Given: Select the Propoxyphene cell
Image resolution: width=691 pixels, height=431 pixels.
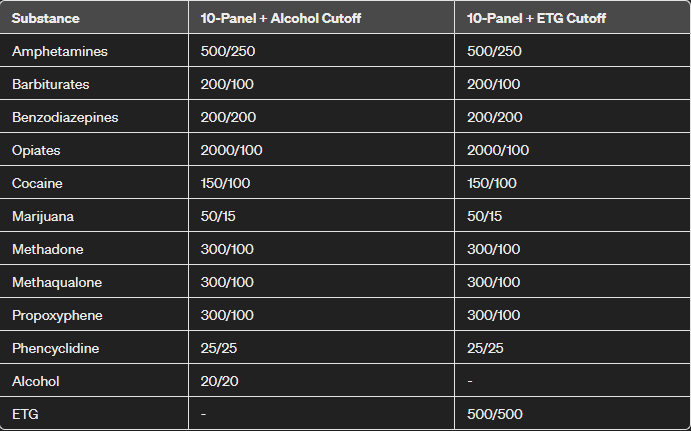Looking at the screenshot, I should [x=57, y=316].
